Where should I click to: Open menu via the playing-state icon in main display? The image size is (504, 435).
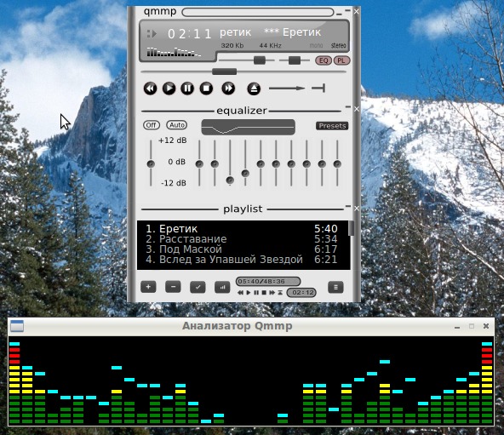[152, 33]
